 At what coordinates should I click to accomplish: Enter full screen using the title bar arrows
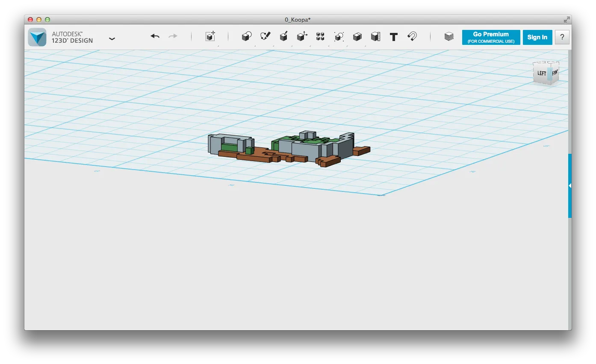[x=566, y=20]
